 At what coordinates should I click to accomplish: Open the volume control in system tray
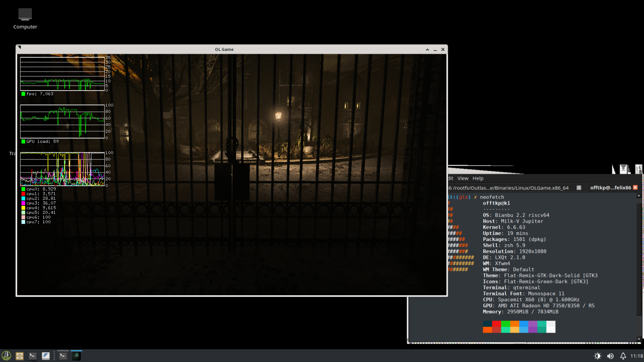pyautogui.click(x=610, y=356)
